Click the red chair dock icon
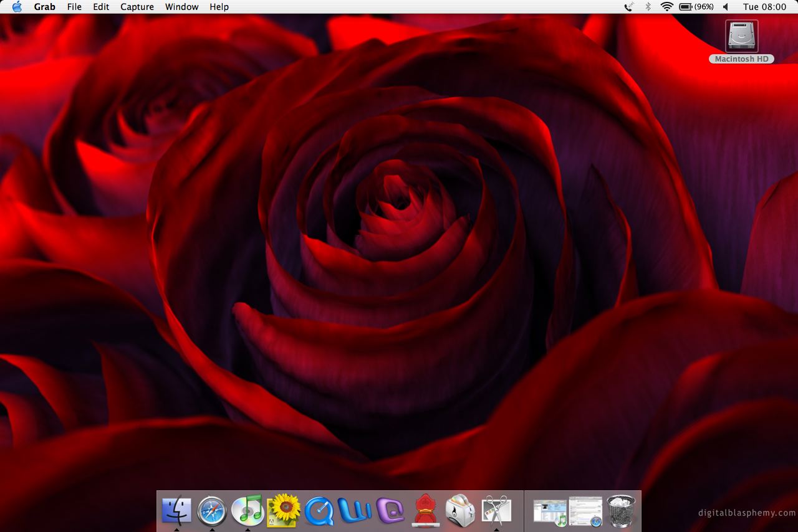Image resolution: width=798 pixels, height=532 pixels. click(x=426, y=510)
